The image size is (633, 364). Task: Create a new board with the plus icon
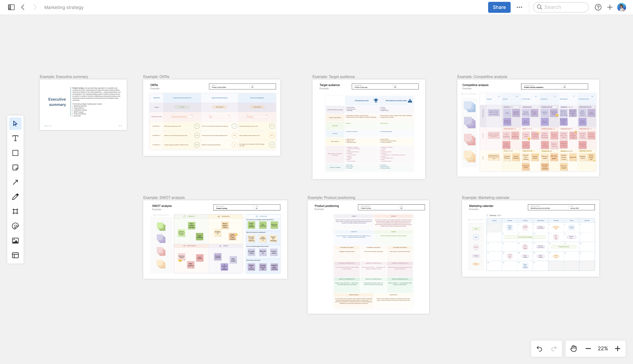coord(610,7)
